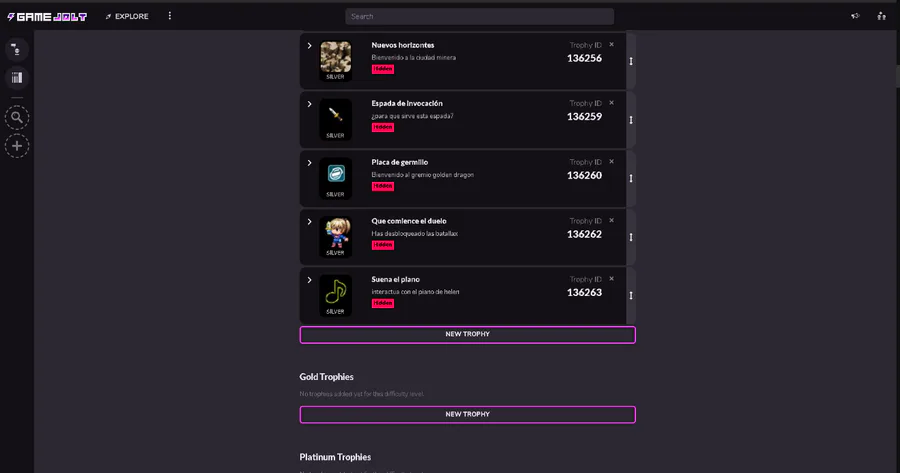Open the Explore menu item
Screen dimensions: 900x473
pyautogui.click(x=127, y=16)
